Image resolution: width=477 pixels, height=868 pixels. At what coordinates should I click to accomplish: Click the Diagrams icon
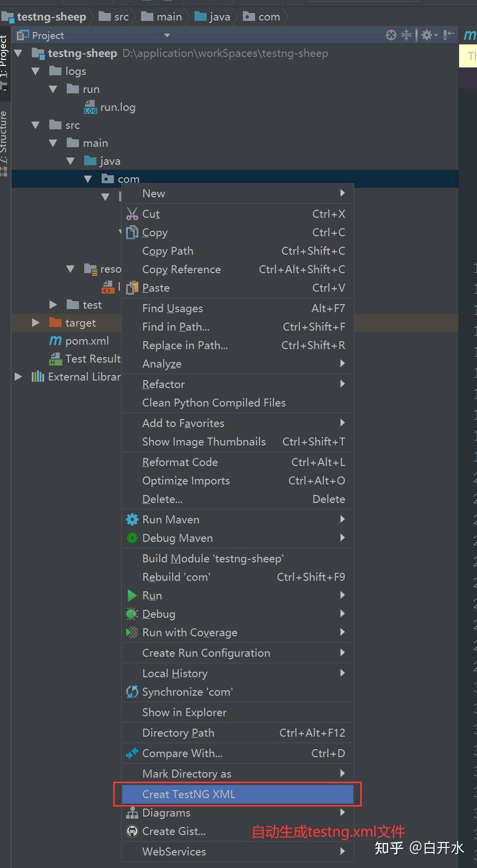132,813
